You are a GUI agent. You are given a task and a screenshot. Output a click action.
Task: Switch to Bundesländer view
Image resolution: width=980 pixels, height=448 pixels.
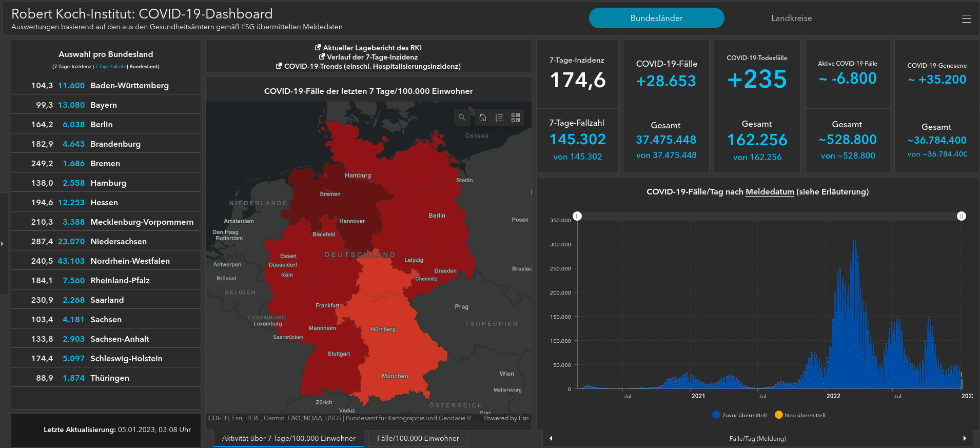[x=656, y=18]
